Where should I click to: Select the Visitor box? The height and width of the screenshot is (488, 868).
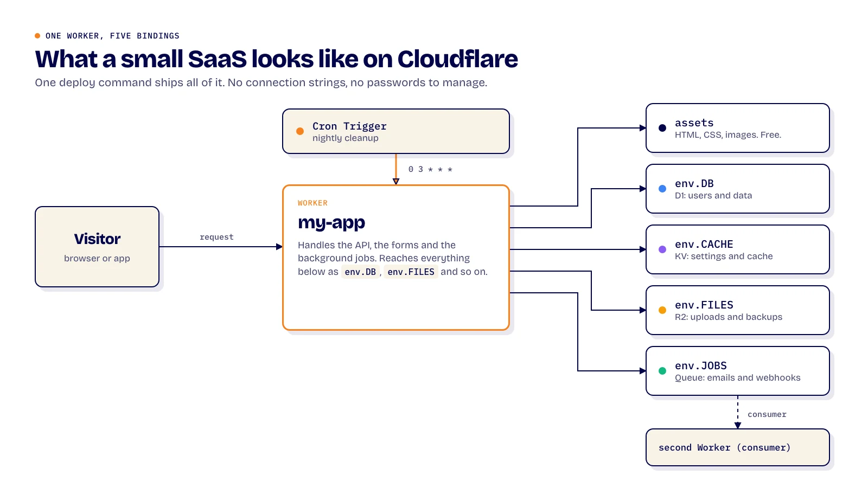point(97,247)
